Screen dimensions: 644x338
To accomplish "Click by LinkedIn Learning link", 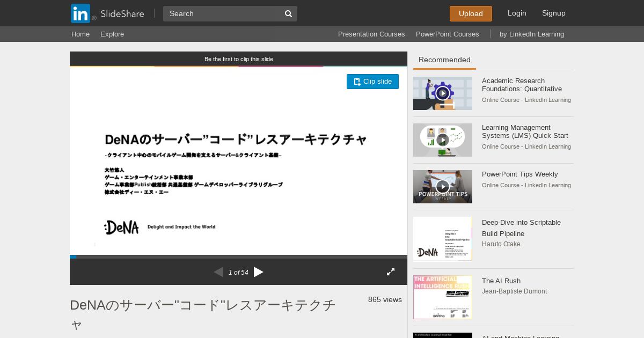I will (532, 34).
